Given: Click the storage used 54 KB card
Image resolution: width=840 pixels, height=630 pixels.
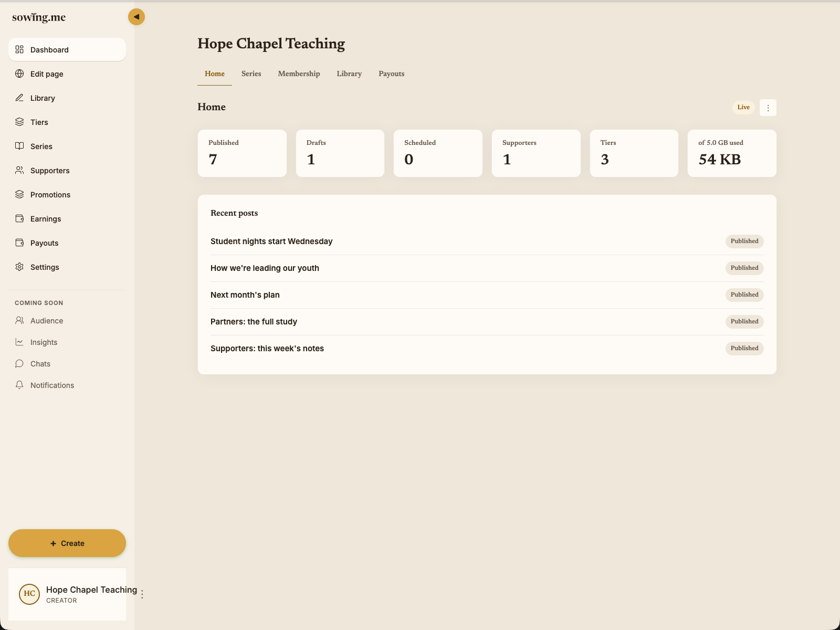Looking at the screenshot, I should (732, 153).
